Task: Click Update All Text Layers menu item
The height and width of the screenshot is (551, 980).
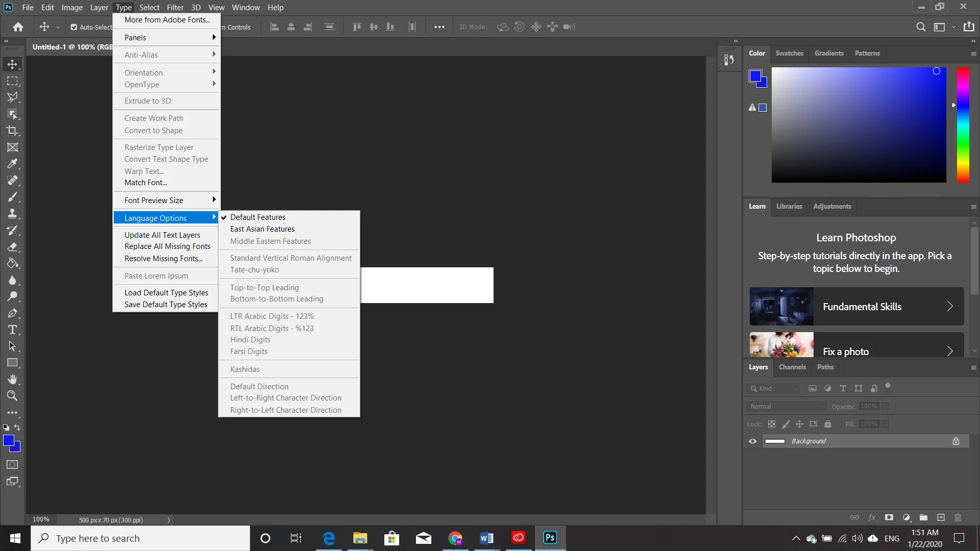Action: click(162, 235)
